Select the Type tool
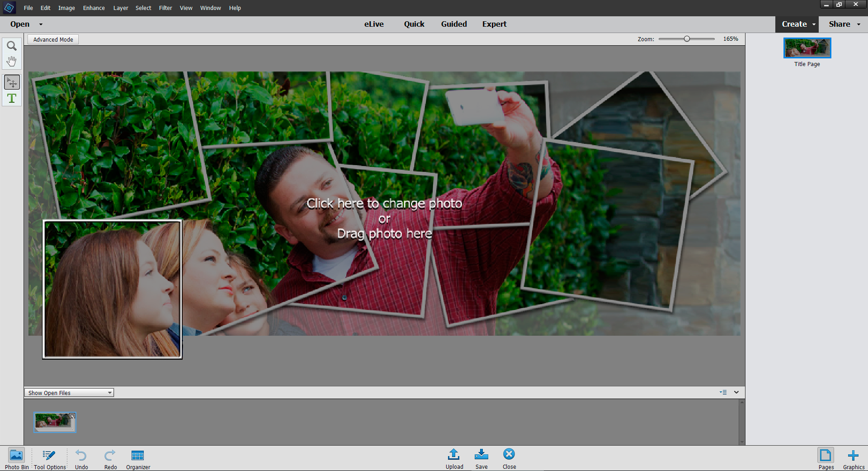 (12, 98)
